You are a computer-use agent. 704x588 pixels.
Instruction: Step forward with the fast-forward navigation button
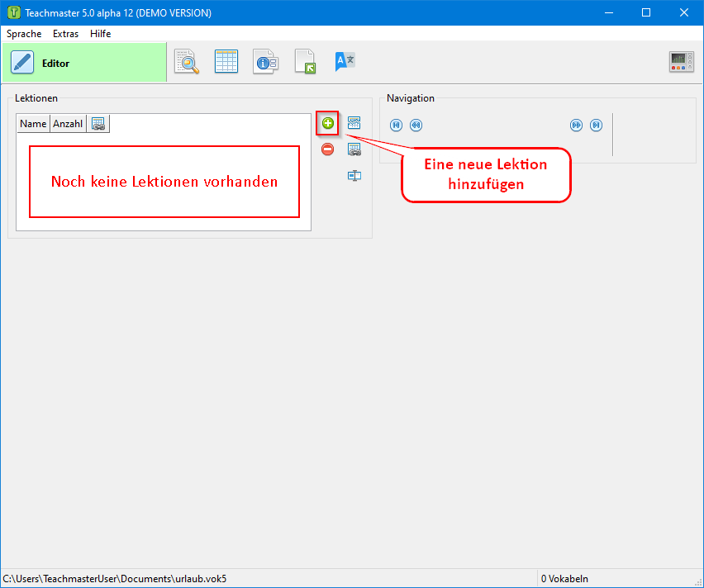576,126
